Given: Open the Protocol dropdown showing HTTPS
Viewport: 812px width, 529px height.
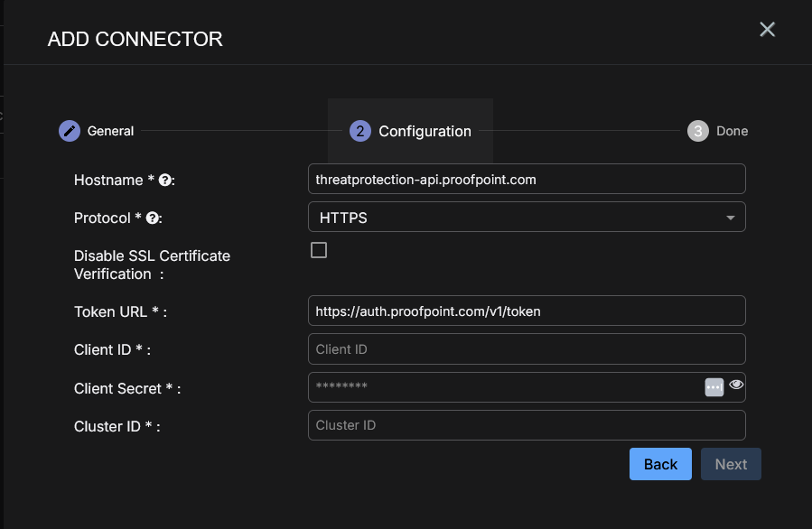Looking at the screenshot, I should point(515,218).
